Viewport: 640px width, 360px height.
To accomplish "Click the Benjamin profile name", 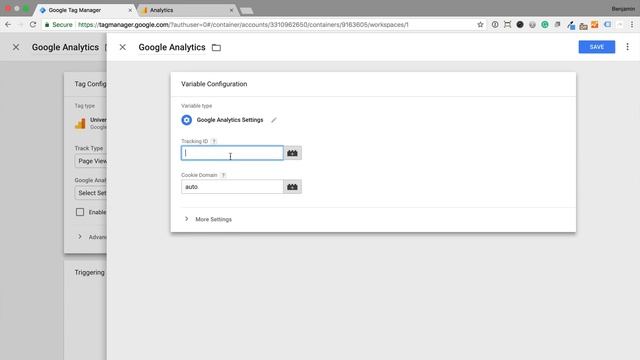I will [x=623, y=9].
